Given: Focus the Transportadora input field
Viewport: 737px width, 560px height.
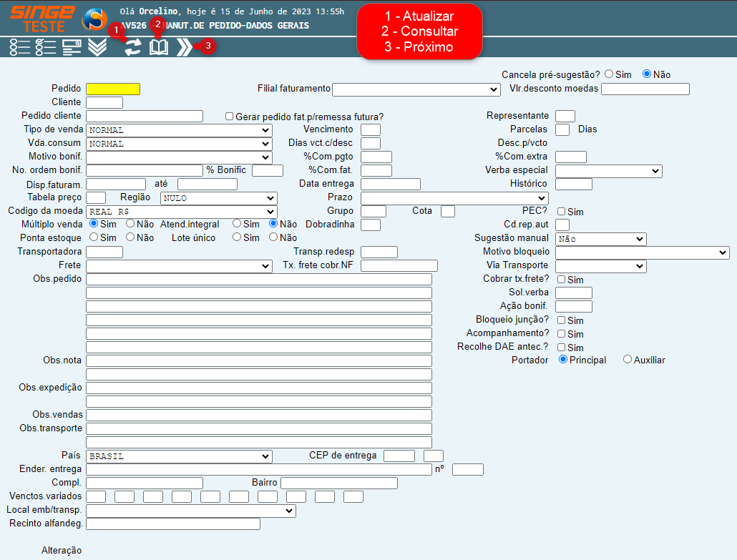Looking at the screenshot, I should click(x=104, y=252).
